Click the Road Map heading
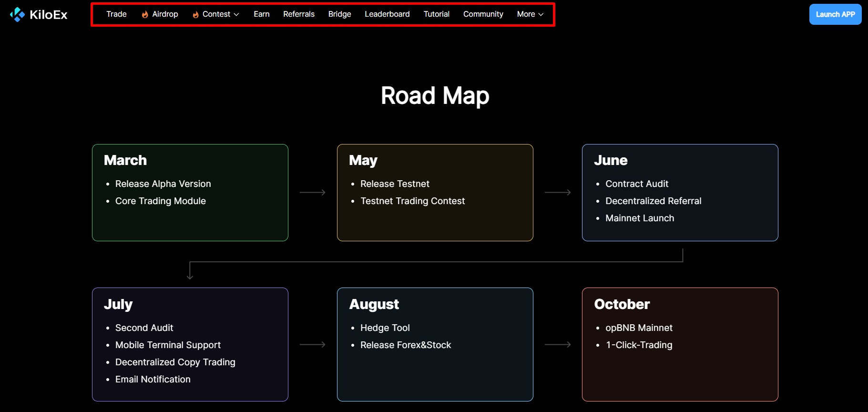The height and width of the screenshot is (412, 868). coord(435,96)
